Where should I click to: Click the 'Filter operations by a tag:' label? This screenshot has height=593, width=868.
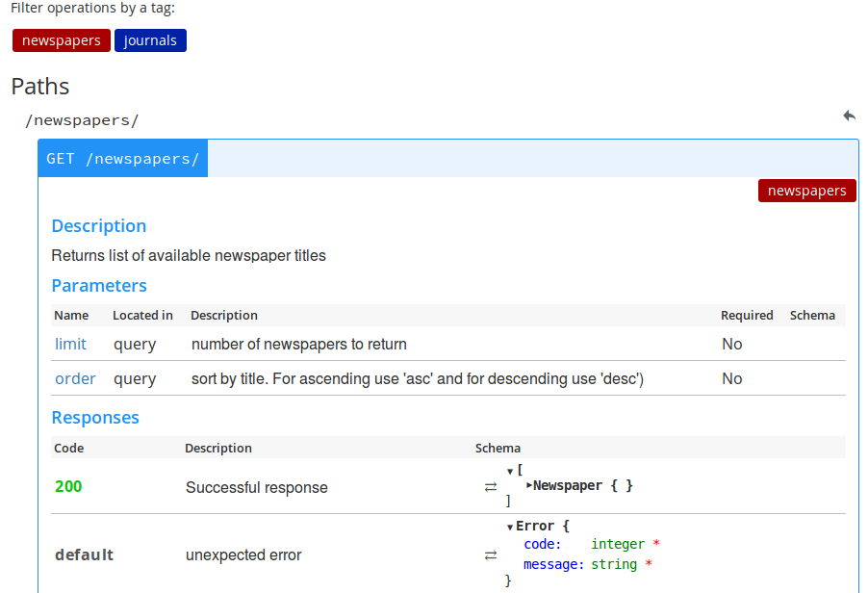(x=93, y=8)
